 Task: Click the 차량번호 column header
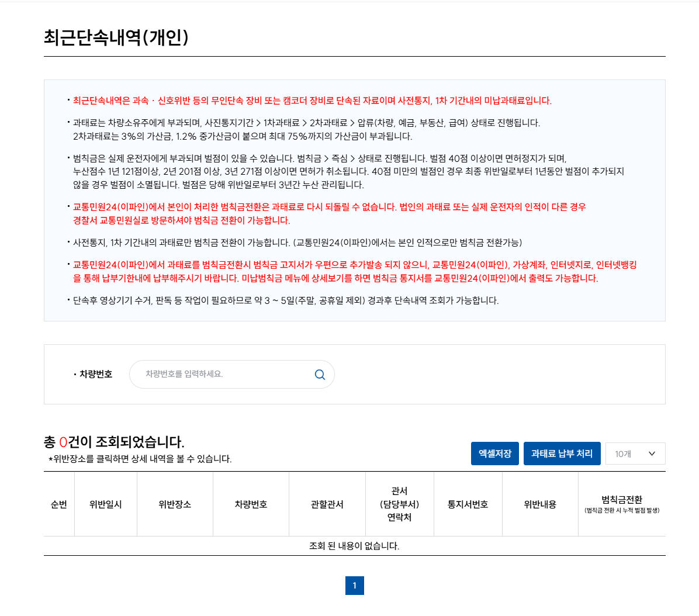(251, 503)
